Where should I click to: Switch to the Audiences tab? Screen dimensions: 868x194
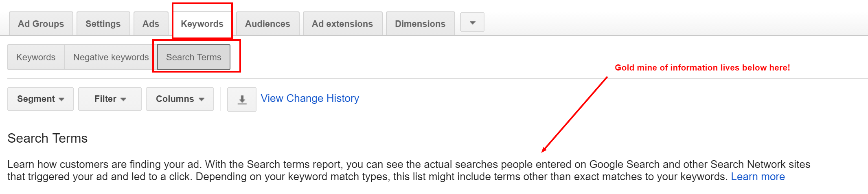(x=267, y=24)
